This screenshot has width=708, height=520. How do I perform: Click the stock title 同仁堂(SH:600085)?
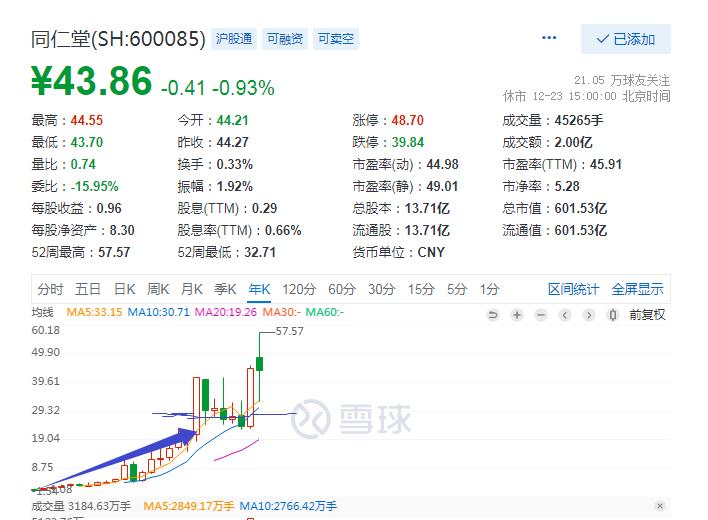click(x=118, y=39)
